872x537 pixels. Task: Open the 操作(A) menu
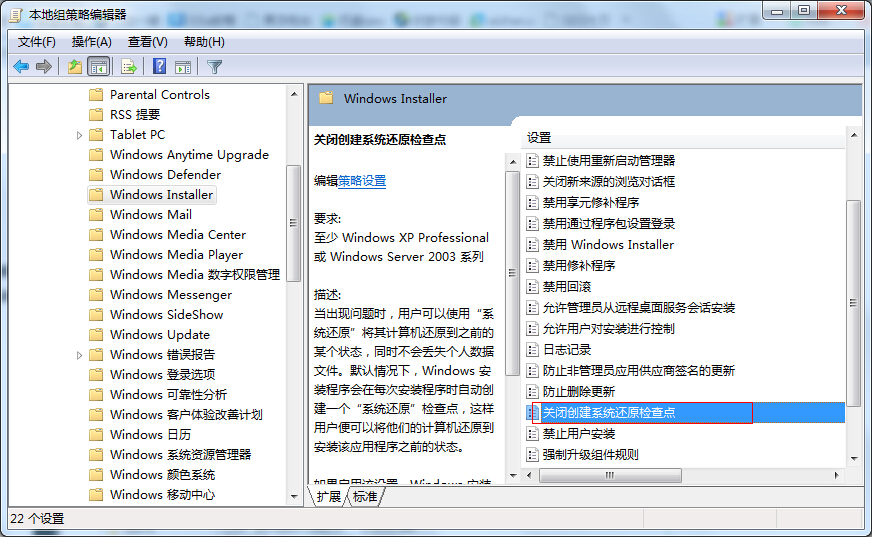(92, 42)
